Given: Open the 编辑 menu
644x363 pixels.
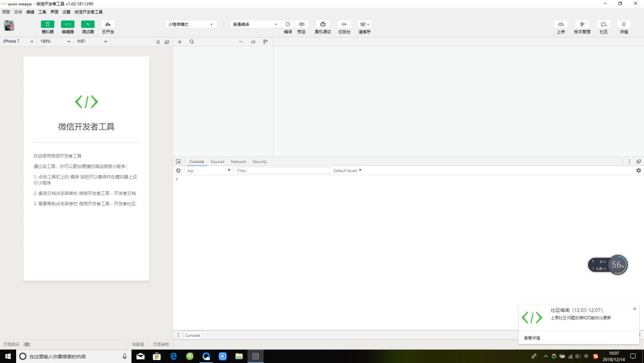Looking at the screenshot, I should tap(30, 12).
